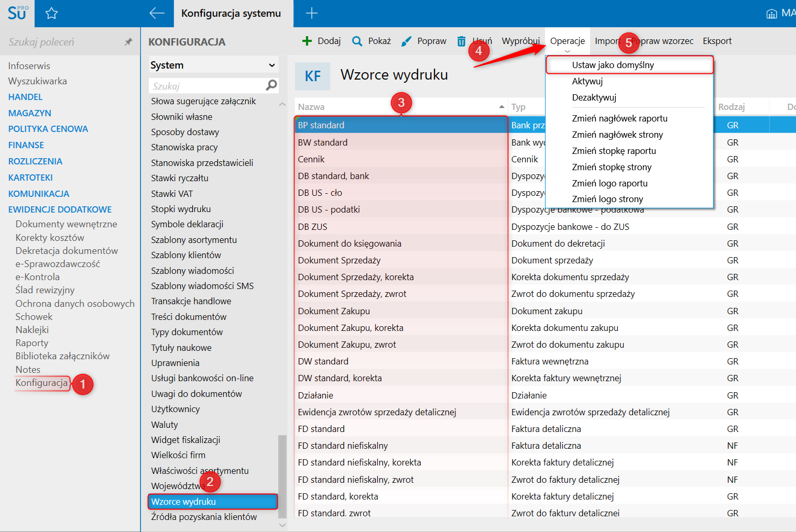
Task: Select Ustaw jako domyślny option
Action: point(630,65)
